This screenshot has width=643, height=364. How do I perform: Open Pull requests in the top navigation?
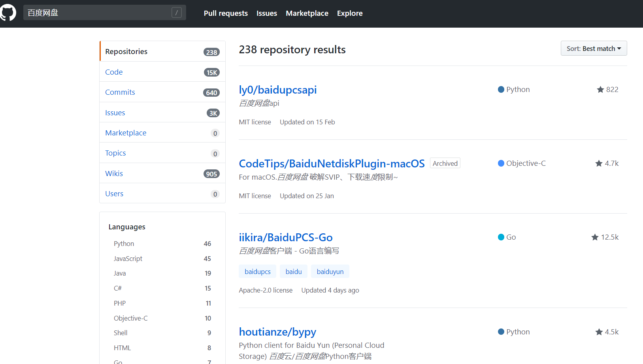(226, 13)
